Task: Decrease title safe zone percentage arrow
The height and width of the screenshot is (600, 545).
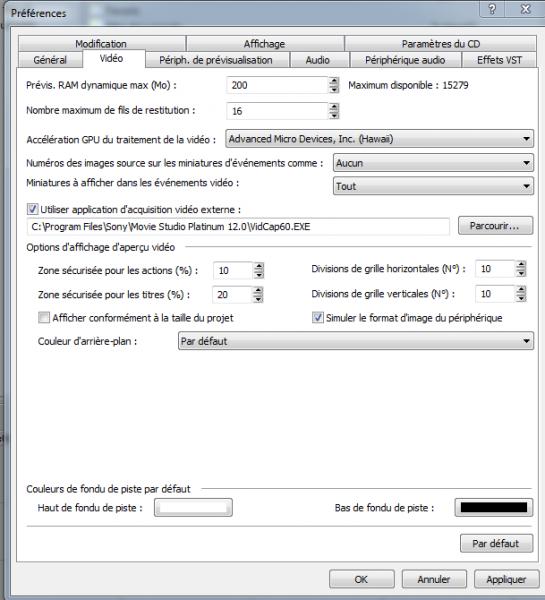Action: click(258, 298)
